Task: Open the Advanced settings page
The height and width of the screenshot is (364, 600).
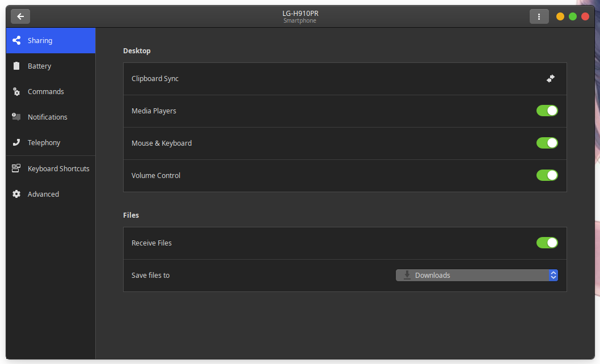Action: point(50,194)
